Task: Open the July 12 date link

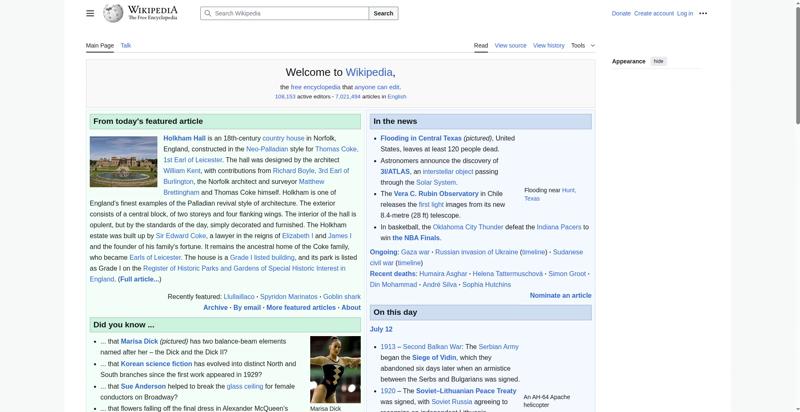Action: [381, 329]
